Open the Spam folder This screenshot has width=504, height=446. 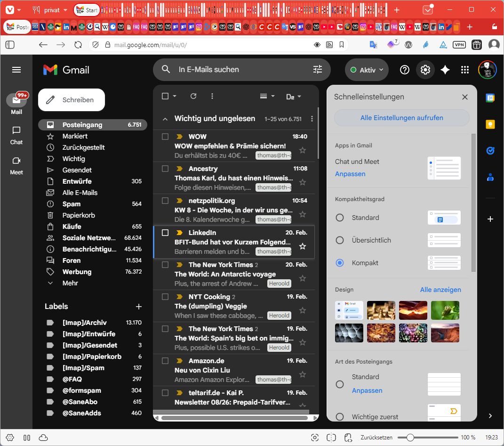(72, 204)
